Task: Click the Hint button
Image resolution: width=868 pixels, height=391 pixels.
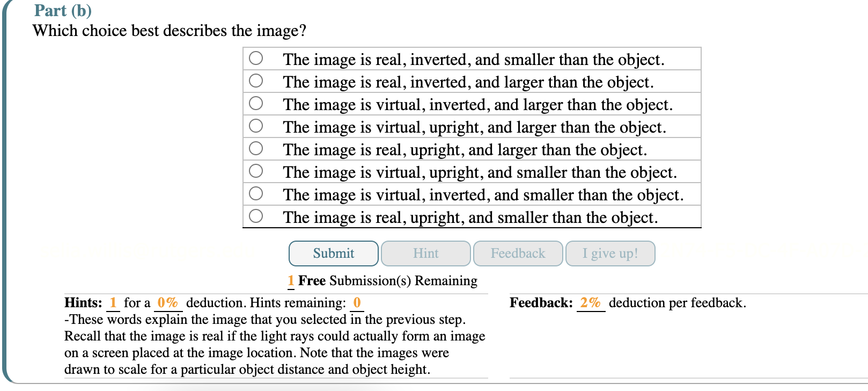Action: [425, 253]
